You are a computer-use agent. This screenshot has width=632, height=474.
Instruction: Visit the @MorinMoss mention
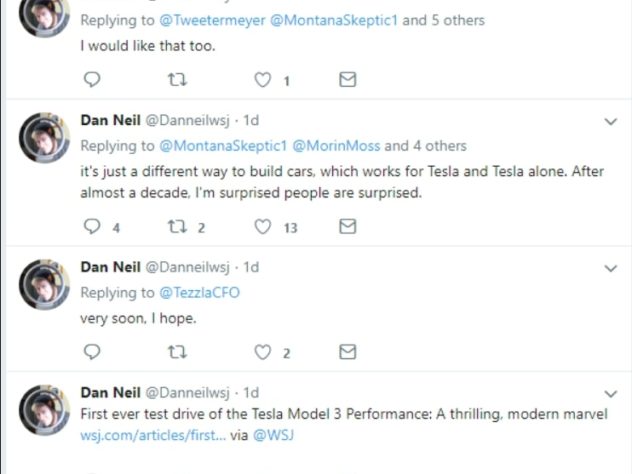(x=336, y=146)
